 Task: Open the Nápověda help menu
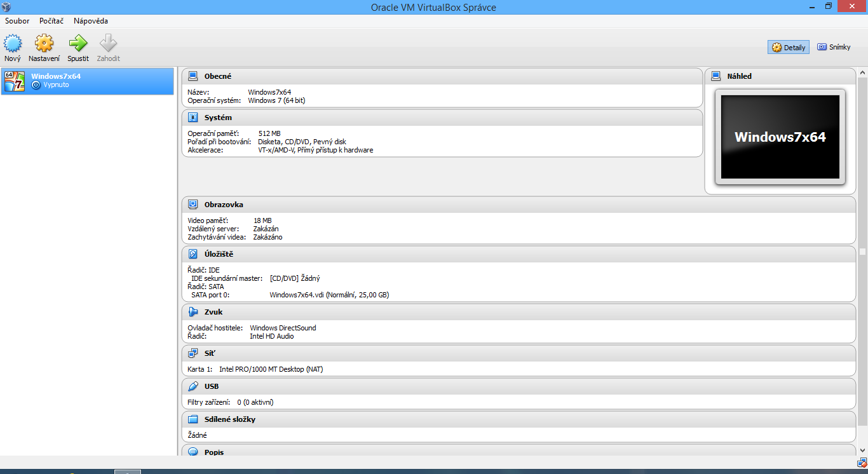[91, 21]
